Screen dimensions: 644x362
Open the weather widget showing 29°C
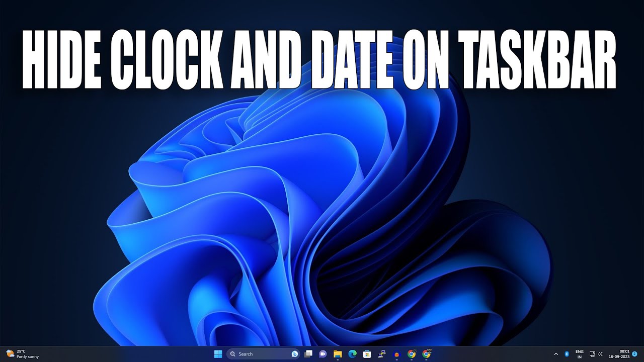tap(23, 354)
